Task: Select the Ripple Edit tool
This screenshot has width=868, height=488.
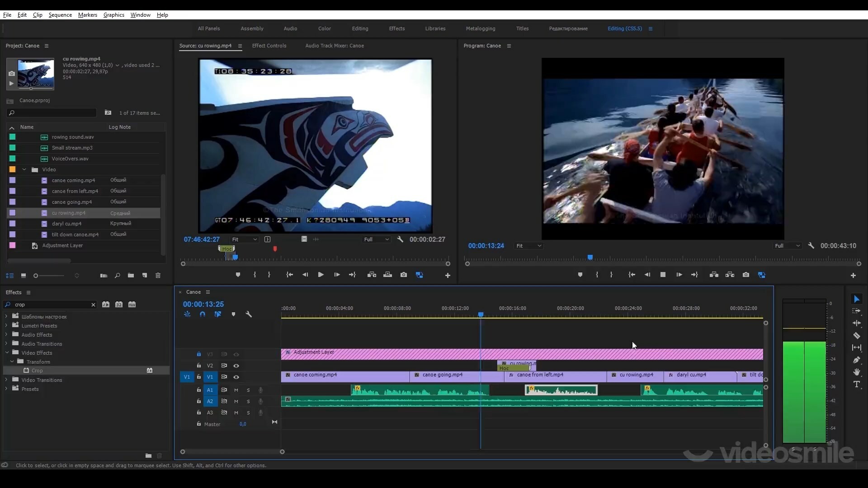Action: point(856,323)
